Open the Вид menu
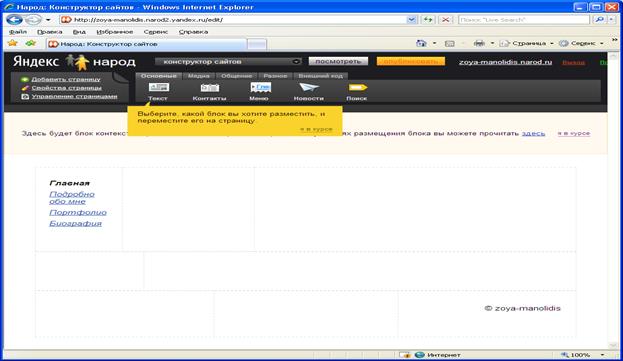Screen dimensions: 623x361 click(79, 31)
